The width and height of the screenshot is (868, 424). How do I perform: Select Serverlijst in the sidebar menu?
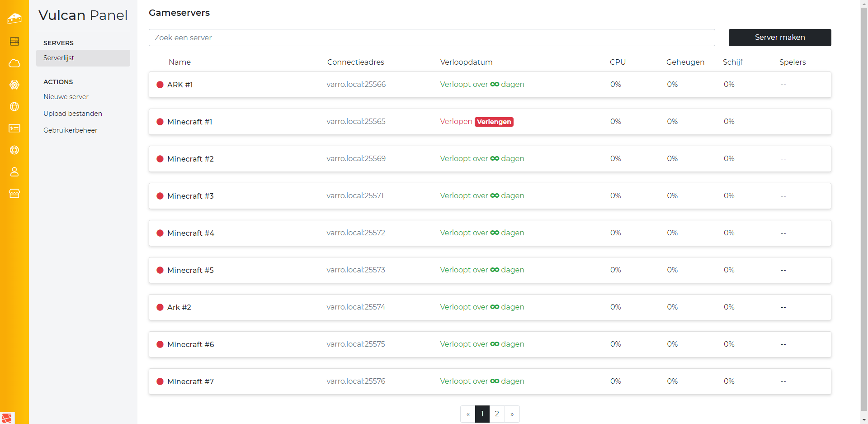pos(59,58)
